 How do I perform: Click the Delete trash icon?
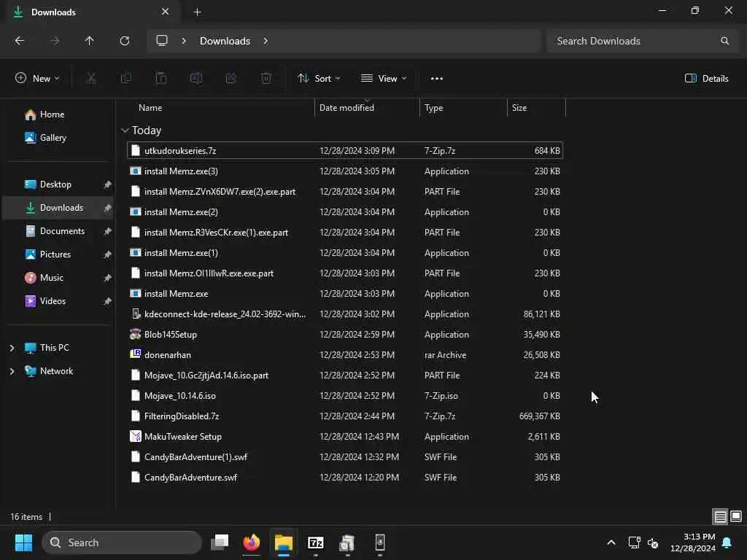click(266, 78)
